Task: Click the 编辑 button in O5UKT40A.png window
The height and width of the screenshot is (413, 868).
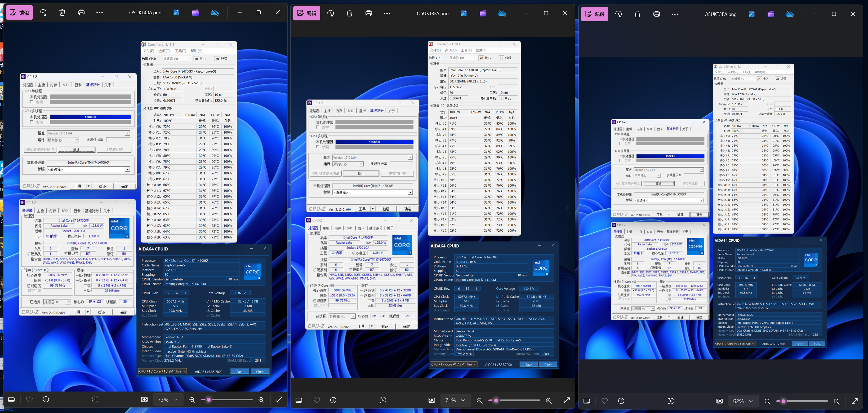Action: coord(19,13)
